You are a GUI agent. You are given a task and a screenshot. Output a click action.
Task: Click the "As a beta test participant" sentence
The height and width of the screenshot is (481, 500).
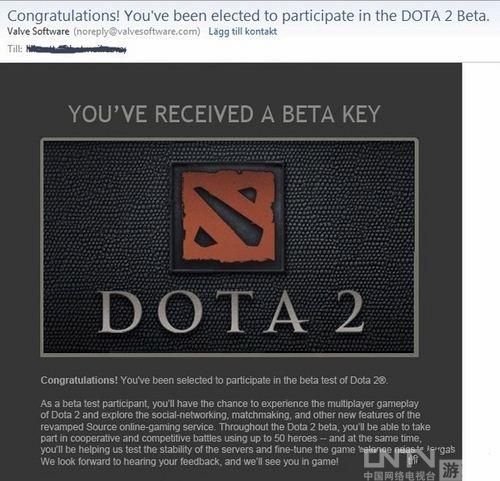pyautogui.click(x=94, y=404)
